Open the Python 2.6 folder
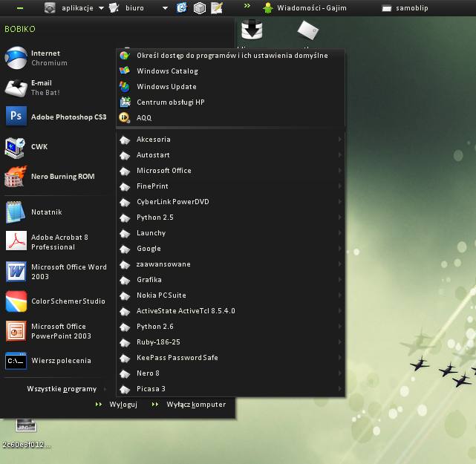Screen dimensions: 476x464 click(x=231, y=327)
